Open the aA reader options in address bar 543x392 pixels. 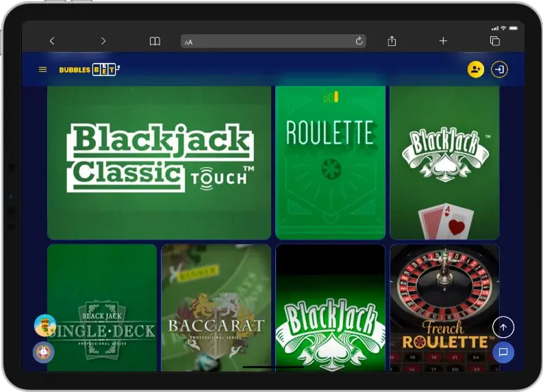pyautogui.click(x=189, y=42)
